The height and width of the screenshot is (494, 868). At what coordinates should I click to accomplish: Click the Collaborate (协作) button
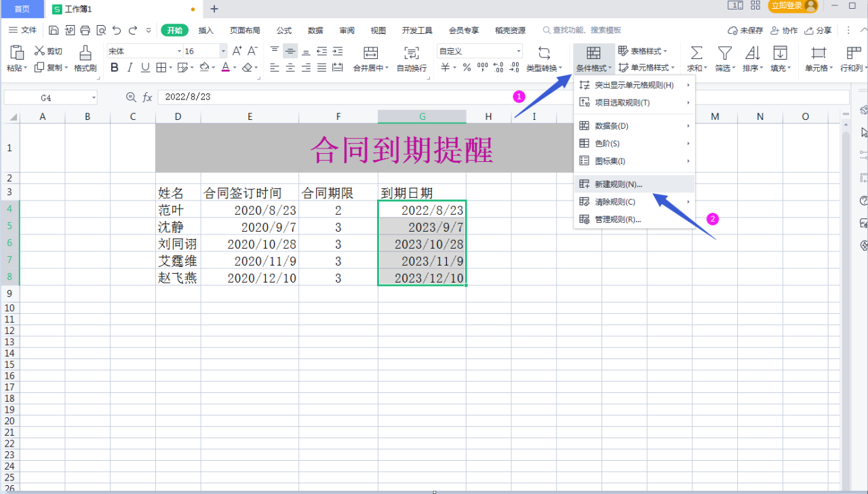tap(784, 30)
